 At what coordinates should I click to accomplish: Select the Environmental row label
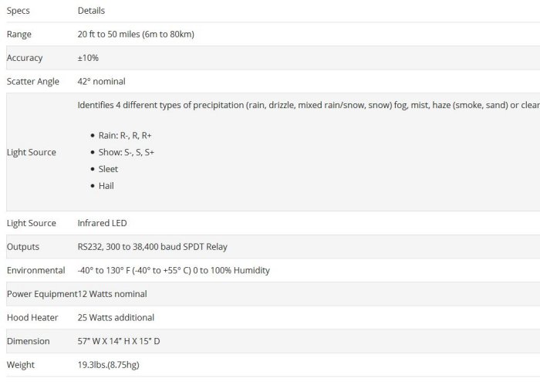pos(35,271)
